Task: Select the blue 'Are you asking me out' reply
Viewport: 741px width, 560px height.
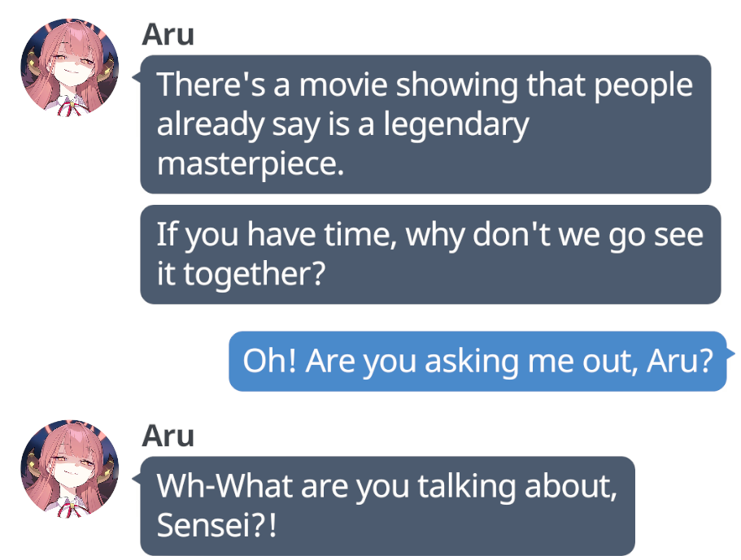Action: pos(477,361)
